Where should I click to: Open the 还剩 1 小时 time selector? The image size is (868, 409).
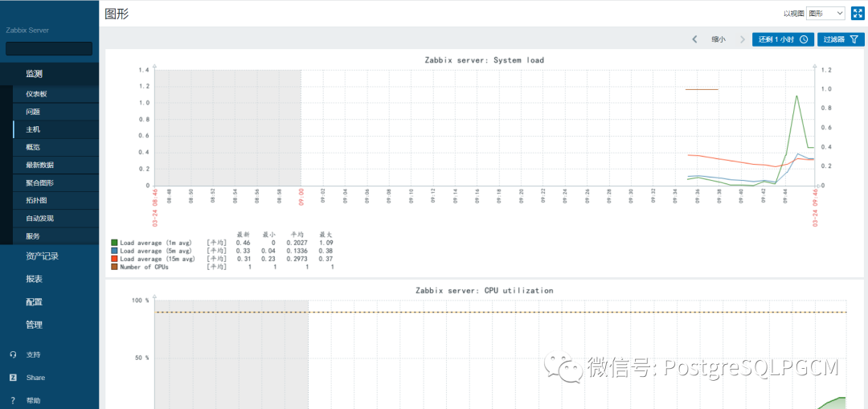(784, 39)
